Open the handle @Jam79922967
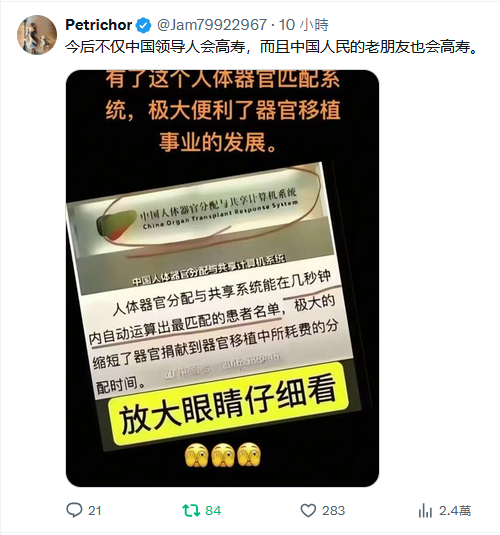Image resolution: width=500 pixels, height=535 pixels. (x=212, y=25)
